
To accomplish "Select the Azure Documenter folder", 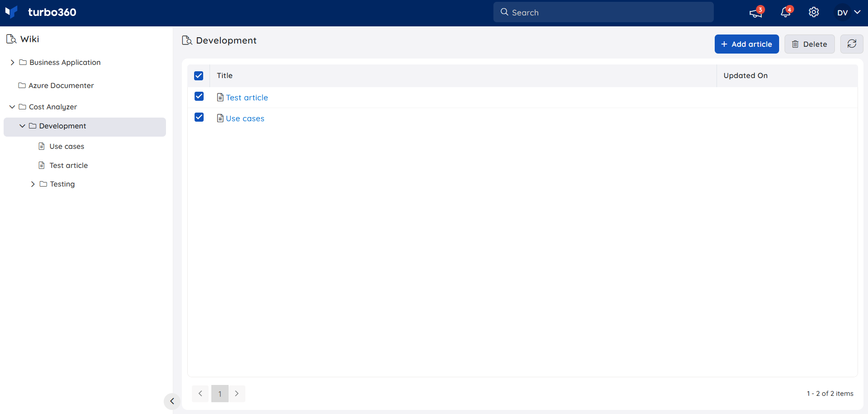I will point(61,85).
